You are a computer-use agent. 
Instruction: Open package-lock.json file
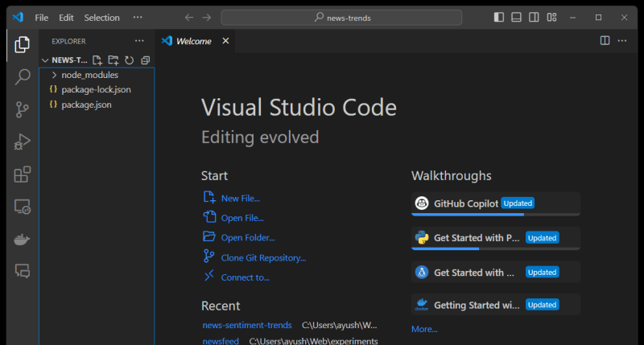click(x=97, y=89)
